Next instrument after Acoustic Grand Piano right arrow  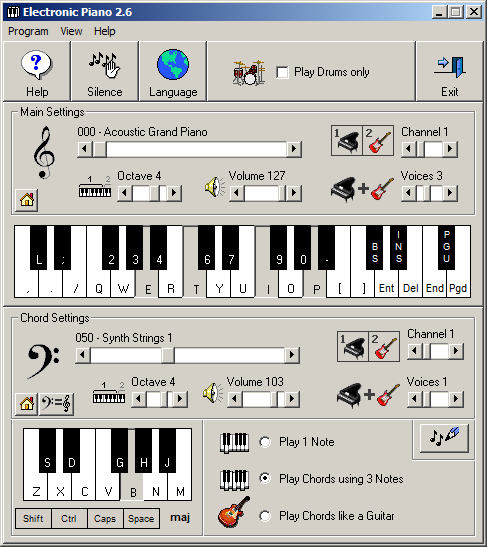click(x=294, y=149)
